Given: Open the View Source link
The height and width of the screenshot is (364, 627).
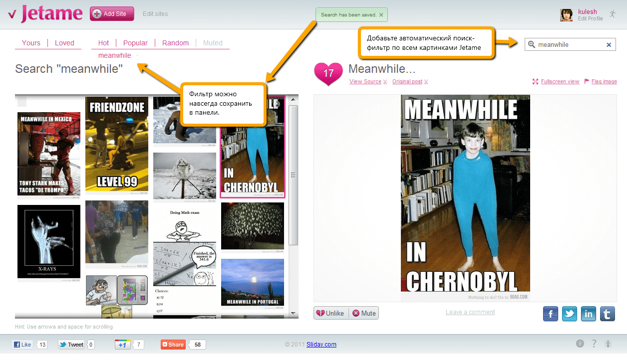Looking at the screenshot, I should click(x=365, y=81).
